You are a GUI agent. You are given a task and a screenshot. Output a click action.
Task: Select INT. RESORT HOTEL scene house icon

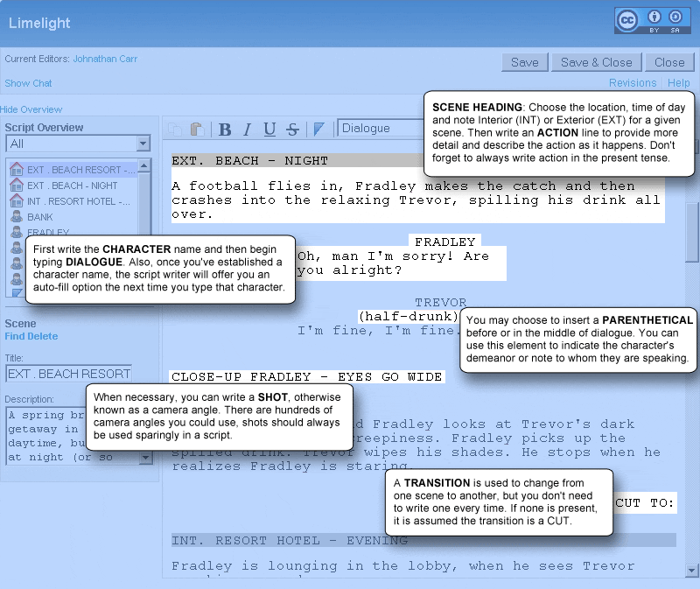16,201
